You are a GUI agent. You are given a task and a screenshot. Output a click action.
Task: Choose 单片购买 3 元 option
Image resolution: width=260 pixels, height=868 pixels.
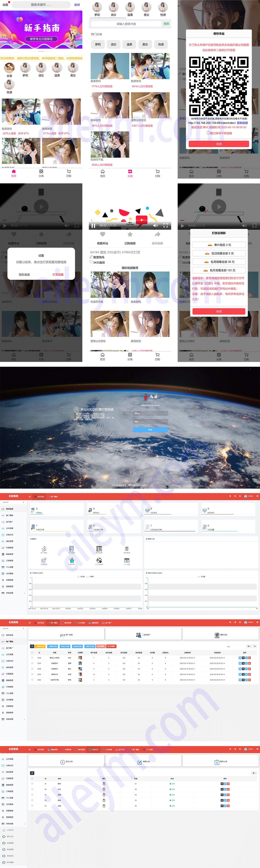219,245
